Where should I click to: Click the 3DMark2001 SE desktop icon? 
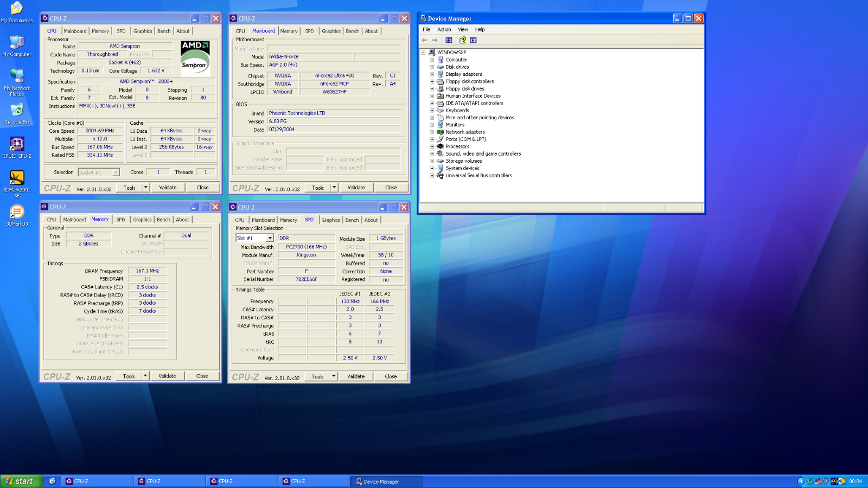tap(17, 178)
